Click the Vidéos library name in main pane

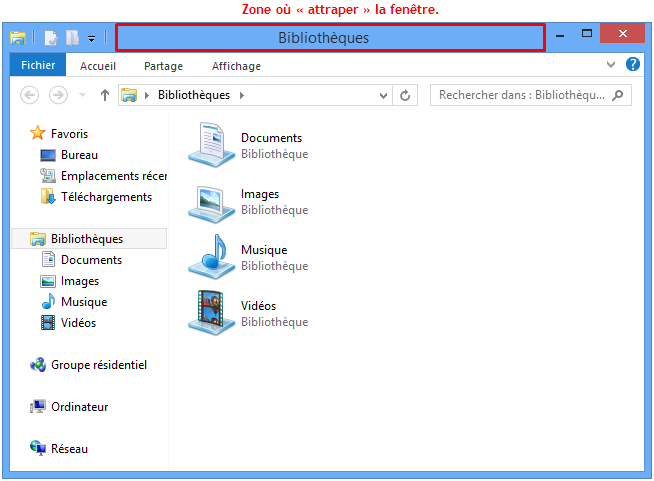coord(258,306)
